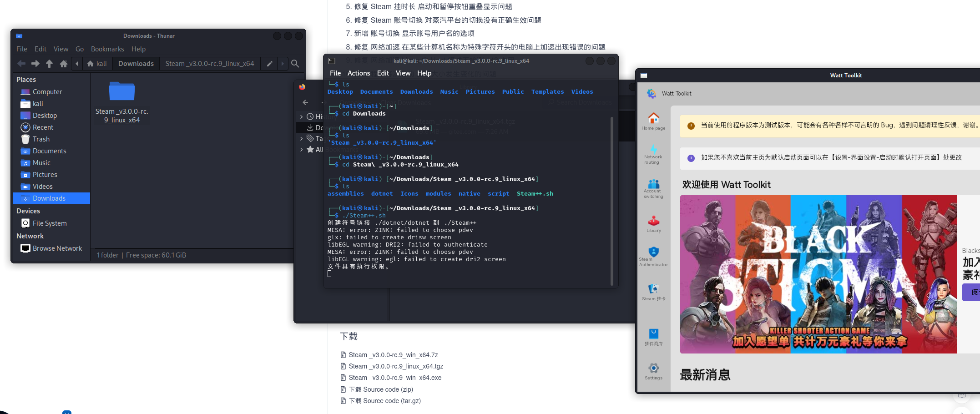
Task: Click the Firefox logo icon
Action: point(302,87)
